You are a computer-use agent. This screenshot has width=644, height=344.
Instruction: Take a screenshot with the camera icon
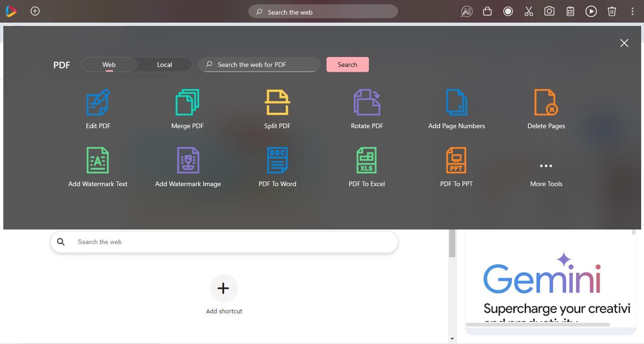click(549, 11)
